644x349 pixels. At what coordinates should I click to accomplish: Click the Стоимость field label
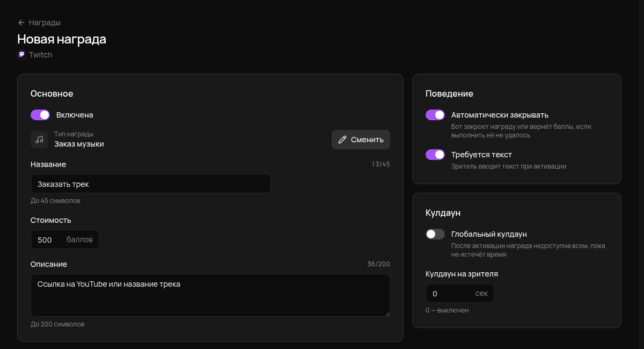pos(51,220)
